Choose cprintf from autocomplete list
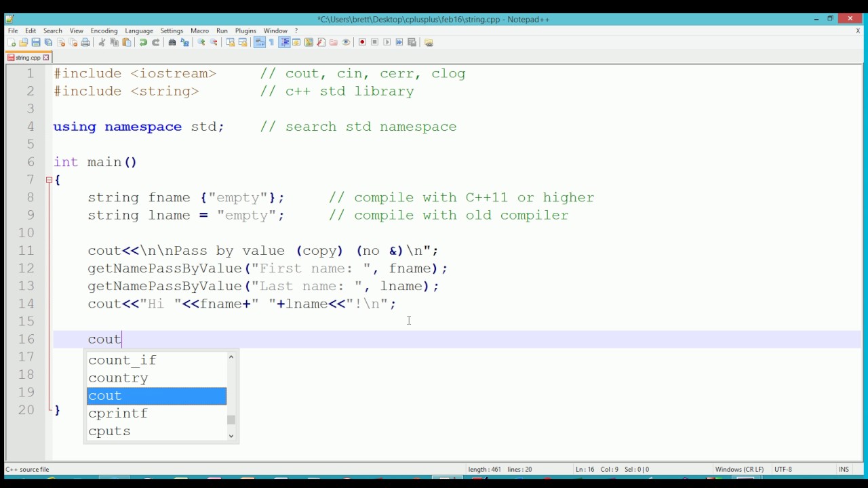 (x=156, y=413)
